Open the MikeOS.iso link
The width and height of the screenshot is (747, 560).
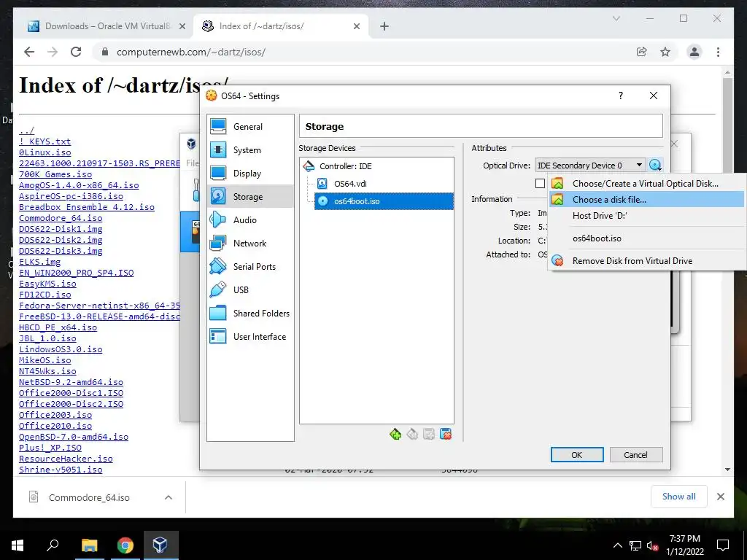(x=44, y=360)
